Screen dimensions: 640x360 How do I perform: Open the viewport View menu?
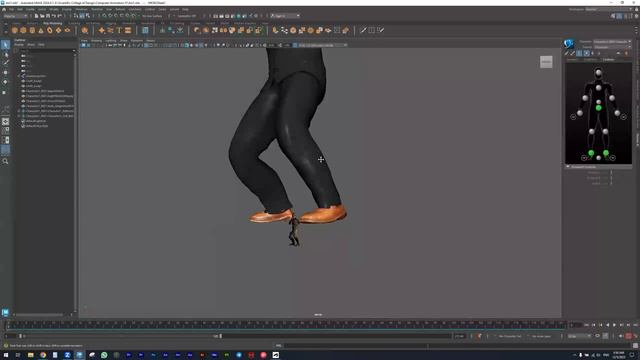(x=84, y=40)
